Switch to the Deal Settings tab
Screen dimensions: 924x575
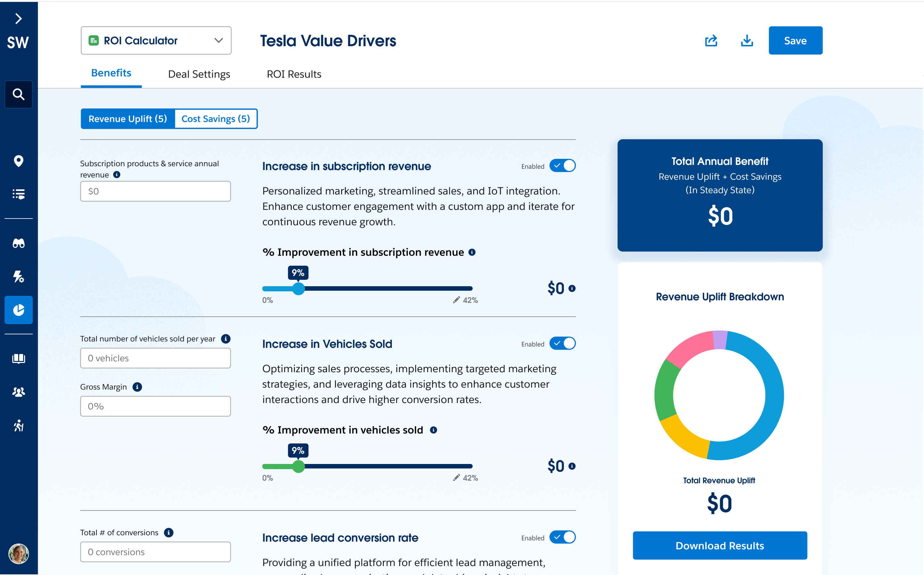click(199, 74)
